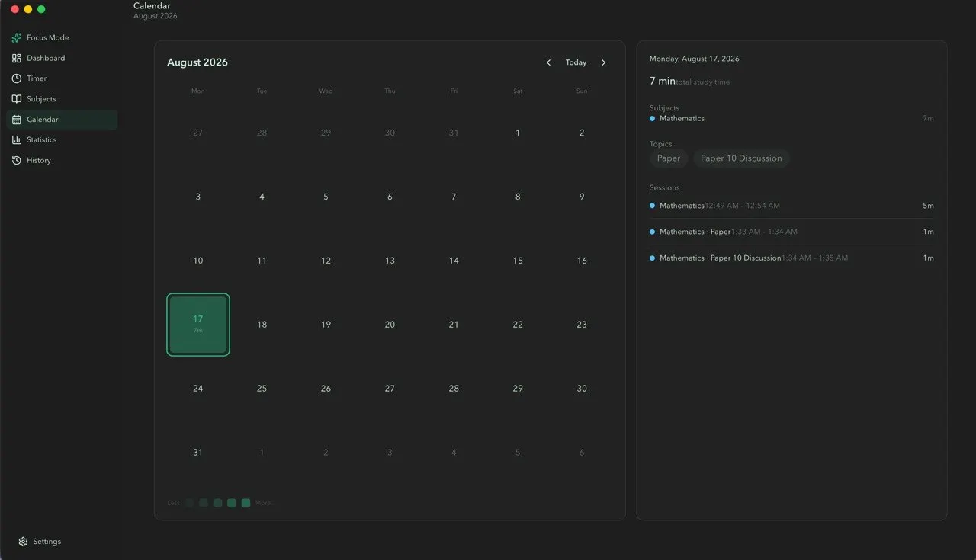Click Monday, August 17, 2026 date header
The image size is (976, 560).
coord(694,59)
